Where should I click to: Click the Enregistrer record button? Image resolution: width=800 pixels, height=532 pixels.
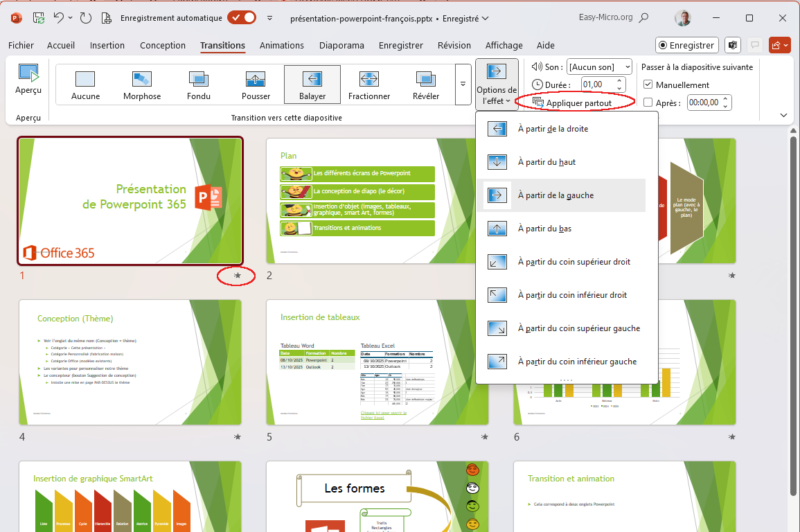(686, 45)
